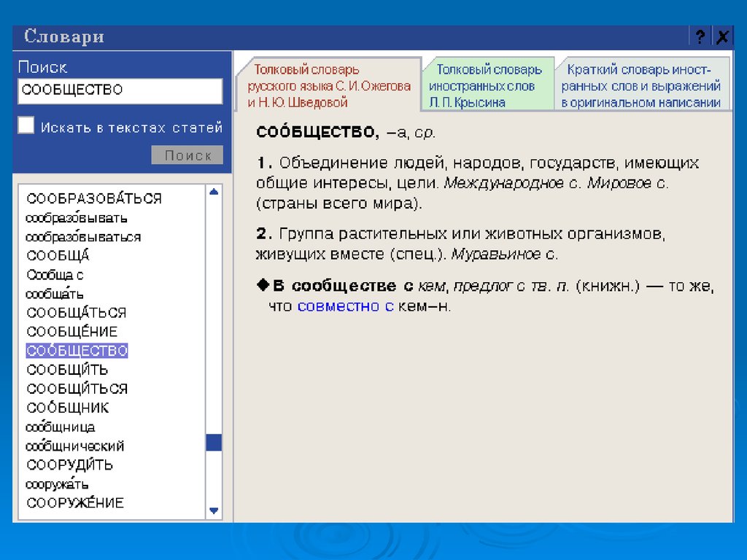The width and height of the screenshot is (747, 560).
Task: Select СООРУЖЕНИЕ in the word list
Action: tap(75, 502)
